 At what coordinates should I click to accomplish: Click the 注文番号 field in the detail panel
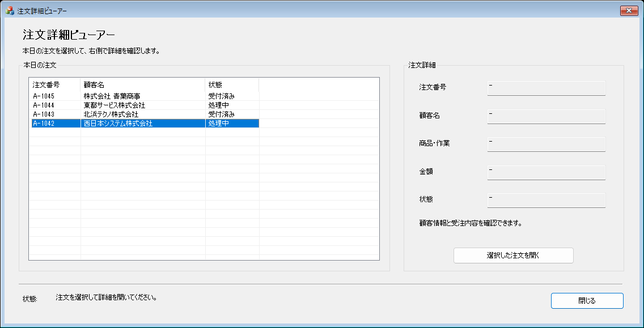click(x=546, y=88)
